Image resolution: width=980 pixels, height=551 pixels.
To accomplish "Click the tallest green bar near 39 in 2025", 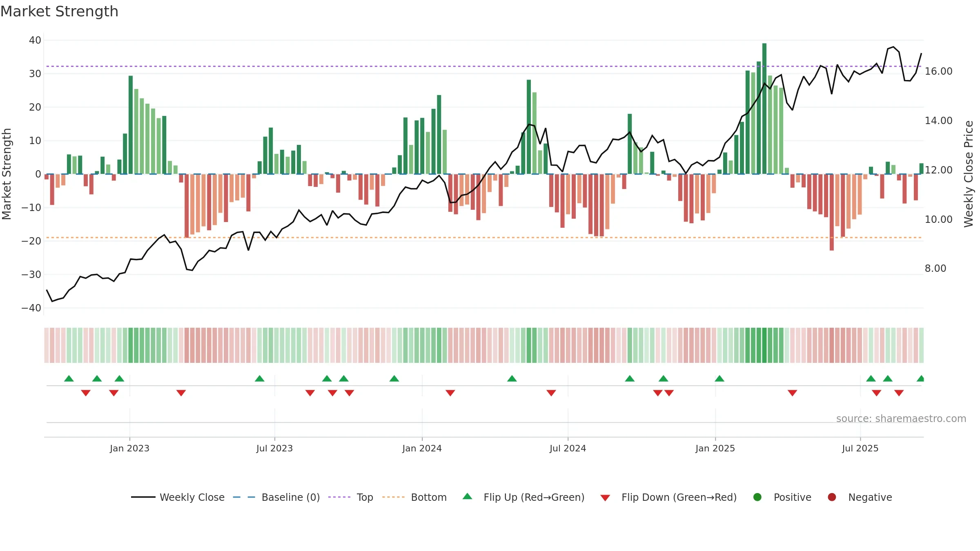I will [764, 109].
